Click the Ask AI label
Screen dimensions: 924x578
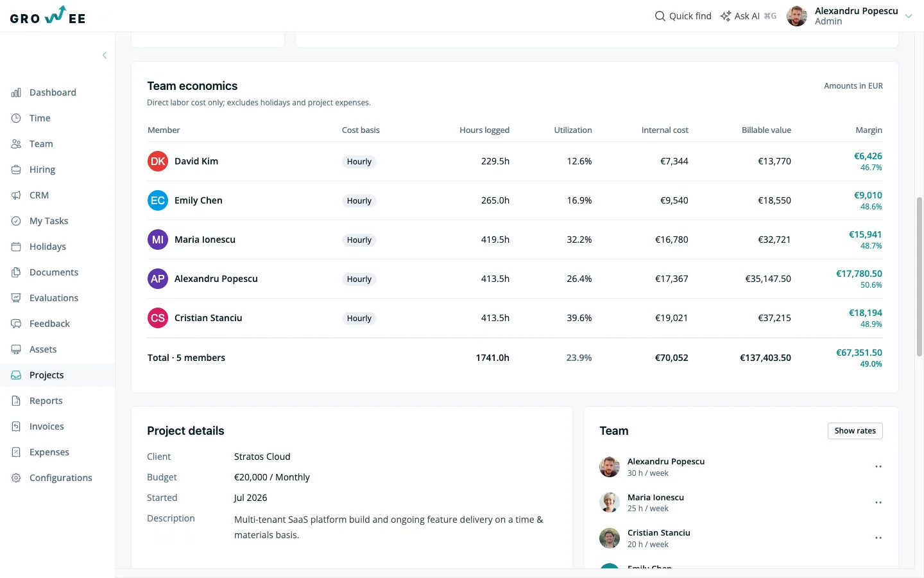coord(747,16)
